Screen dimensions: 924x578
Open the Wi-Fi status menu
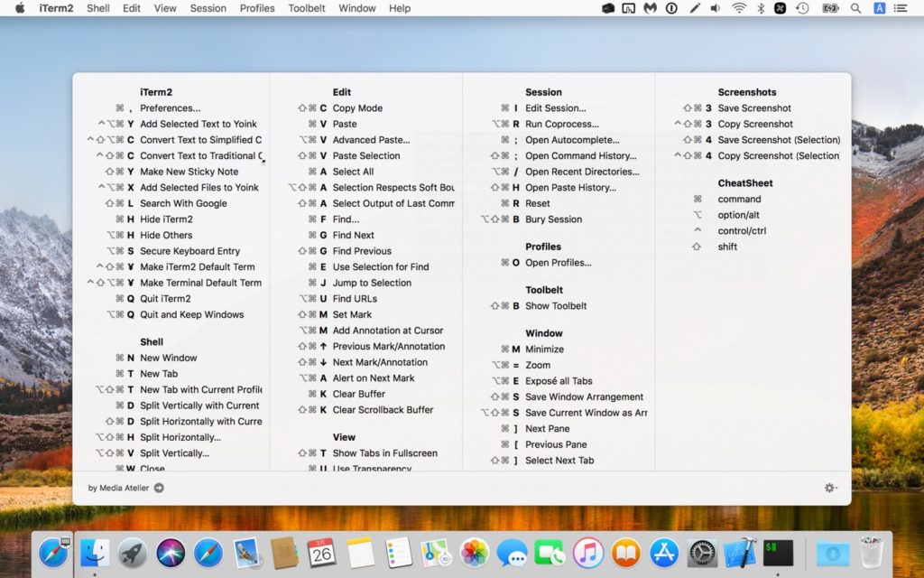pyautogui.click(x=739, y=8)
